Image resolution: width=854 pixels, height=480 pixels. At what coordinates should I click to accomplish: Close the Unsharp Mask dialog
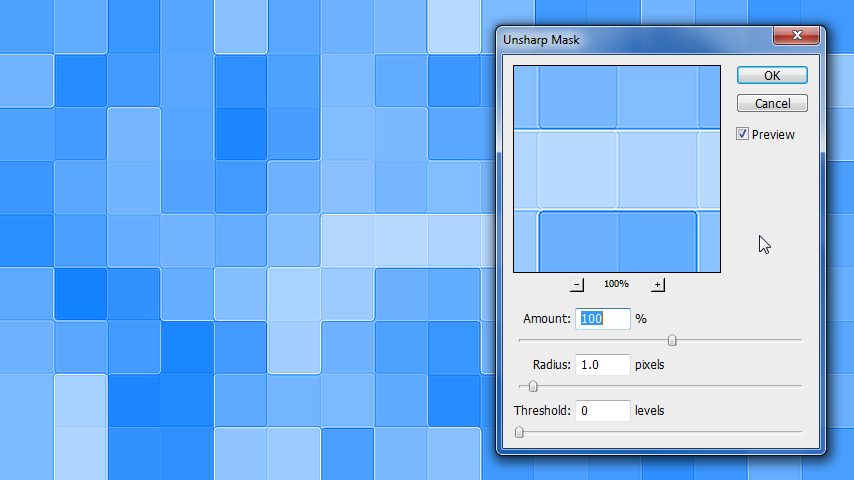797,35
